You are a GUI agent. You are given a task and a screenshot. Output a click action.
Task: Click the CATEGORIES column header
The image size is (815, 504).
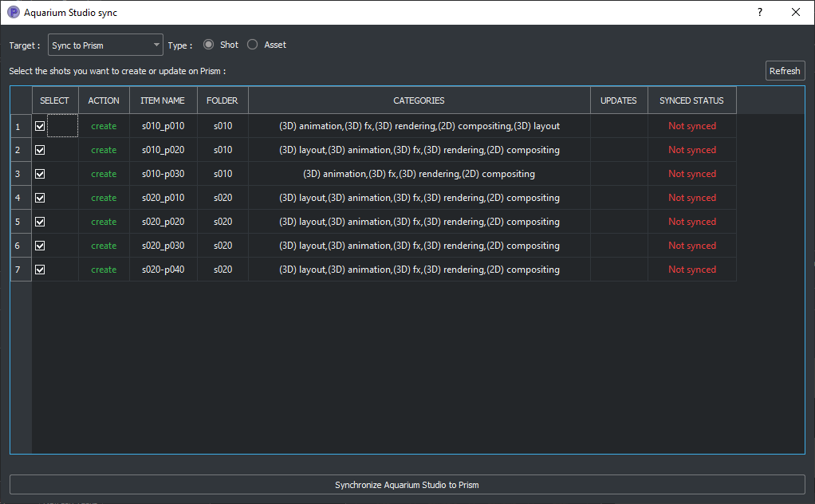click(x=419, y=100)
